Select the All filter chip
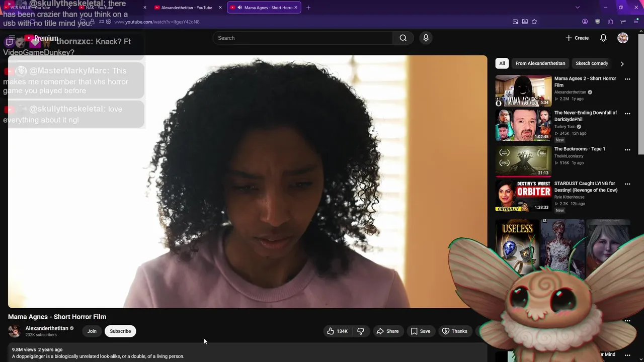Screen dimensions: 644x362 (x=502, y=63)
